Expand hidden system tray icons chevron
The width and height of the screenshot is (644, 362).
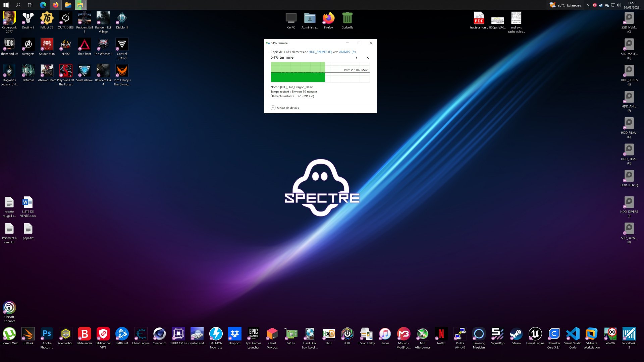(588, 5)
